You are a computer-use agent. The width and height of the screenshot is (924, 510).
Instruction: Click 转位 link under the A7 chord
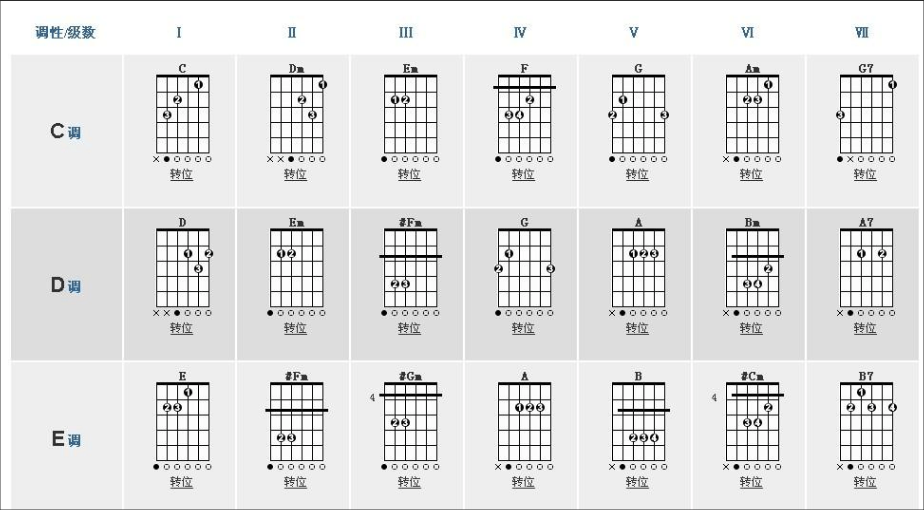pyautogui.click(x=865, y=328)
